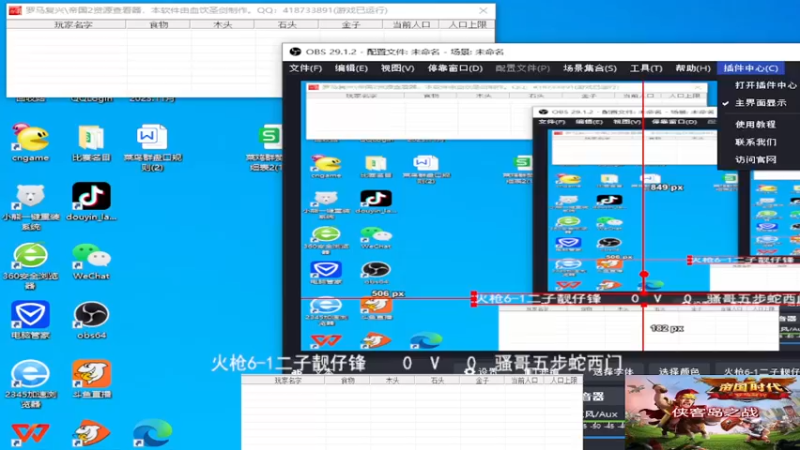Select 访问官网 in the plugin menu
Screen dimensions: 800x450
tap(755, 159)
